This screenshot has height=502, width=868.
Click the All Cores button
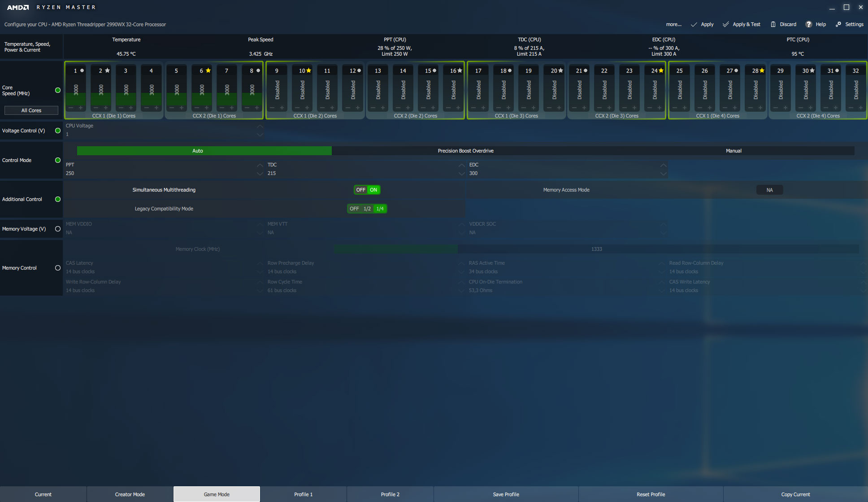[x=31, y=110]
